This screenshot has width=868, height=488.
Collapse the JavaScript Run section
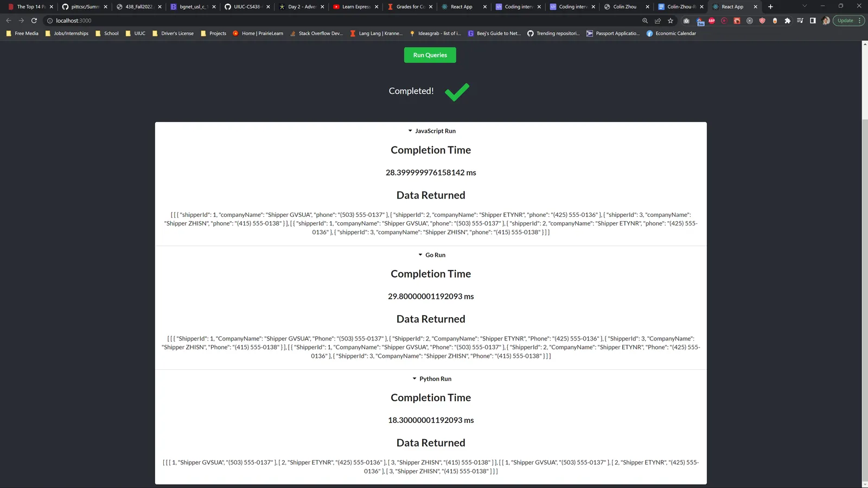[431, 131]
